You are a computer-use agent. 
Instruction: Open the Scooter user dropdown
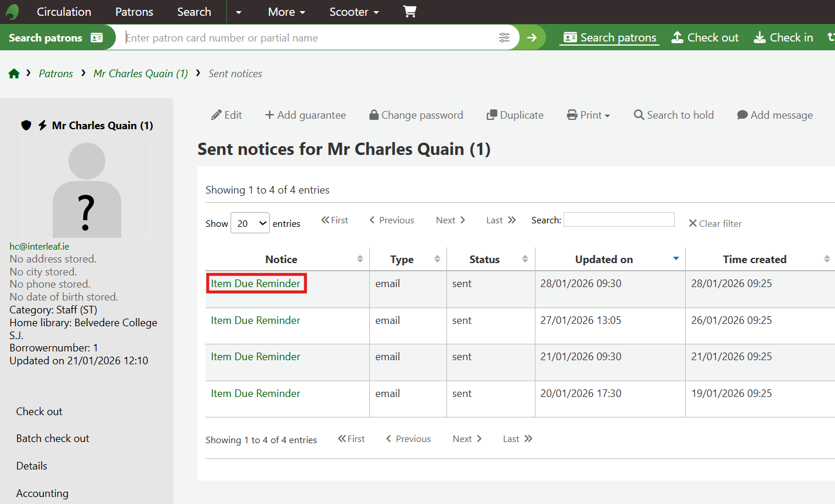click(x=354, y=12)
